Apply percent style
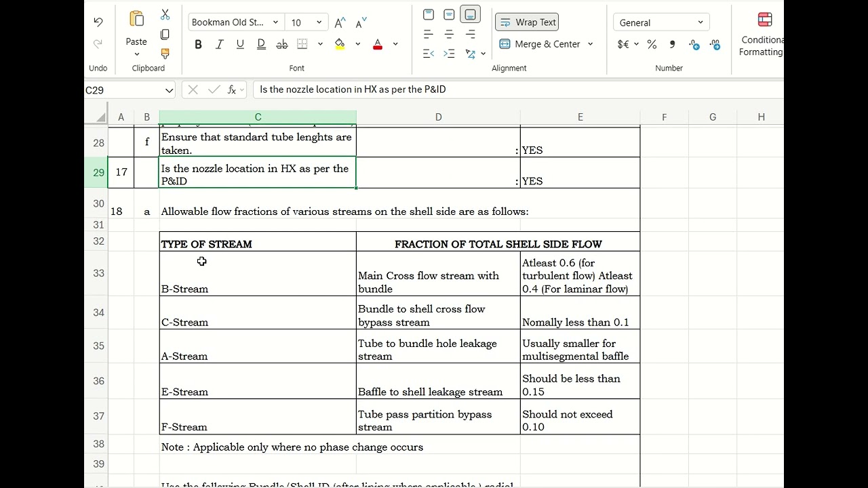The image size is (868, 488). coord(652,44)
